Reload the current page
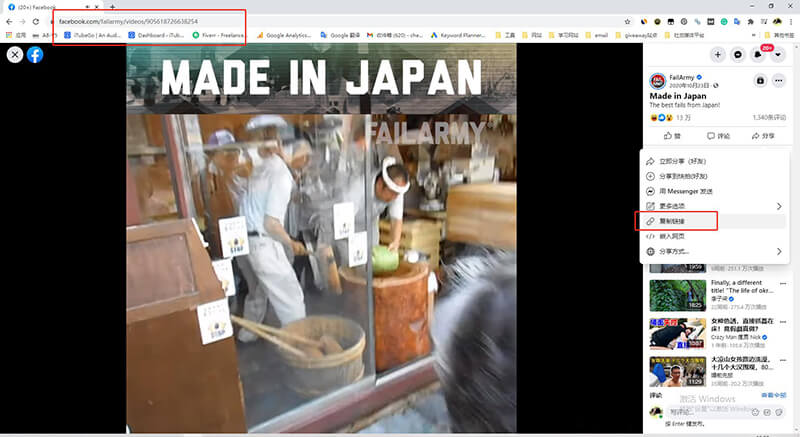Image resolution: width=800 pixels, height=437 pixels. [36, 21]
